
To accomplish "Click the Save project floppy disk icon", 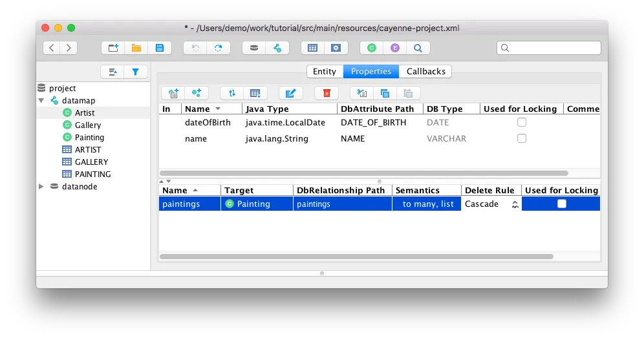I will tap(160, 48).
